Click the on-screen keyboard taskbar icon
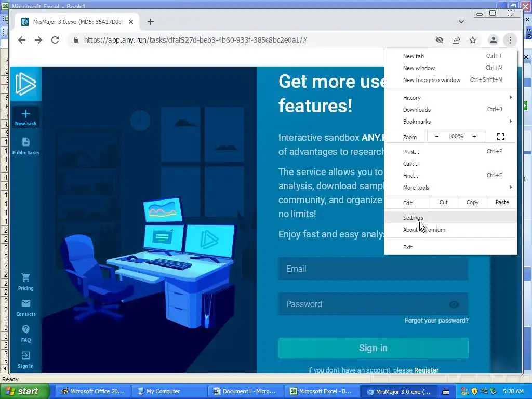 (446, 392)
